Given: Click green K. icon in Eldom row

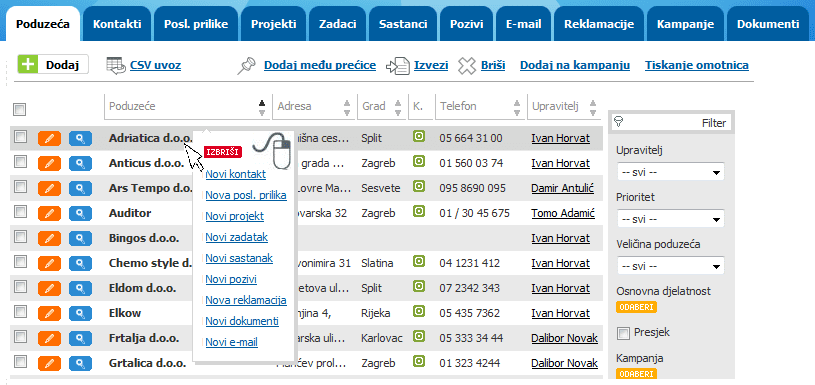Looking at the screenshot, I should [x=419, y=286].
